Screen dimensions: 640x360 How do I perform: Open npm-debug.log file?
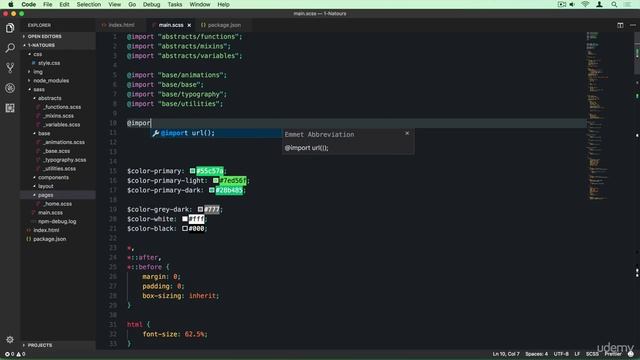(57, 221)
